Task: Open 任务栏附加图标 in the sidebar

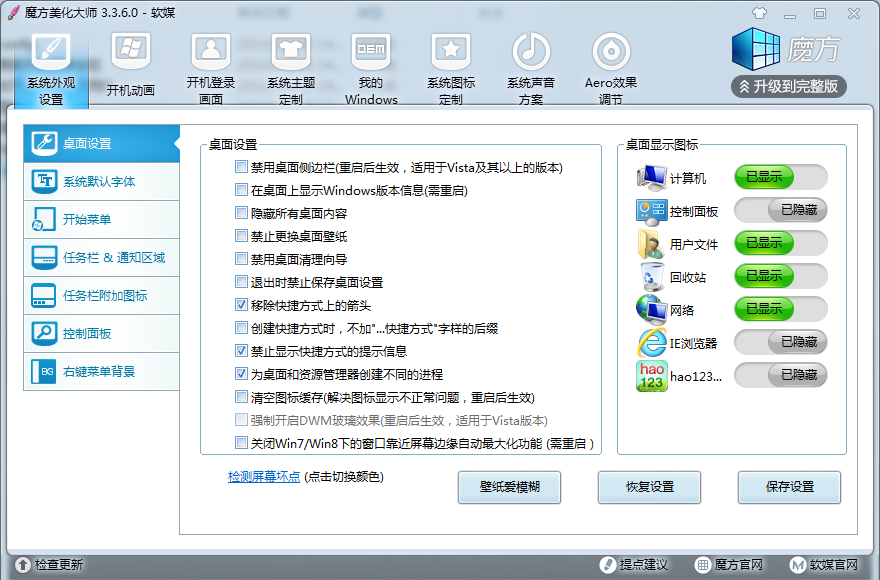Action: (102, 295)
